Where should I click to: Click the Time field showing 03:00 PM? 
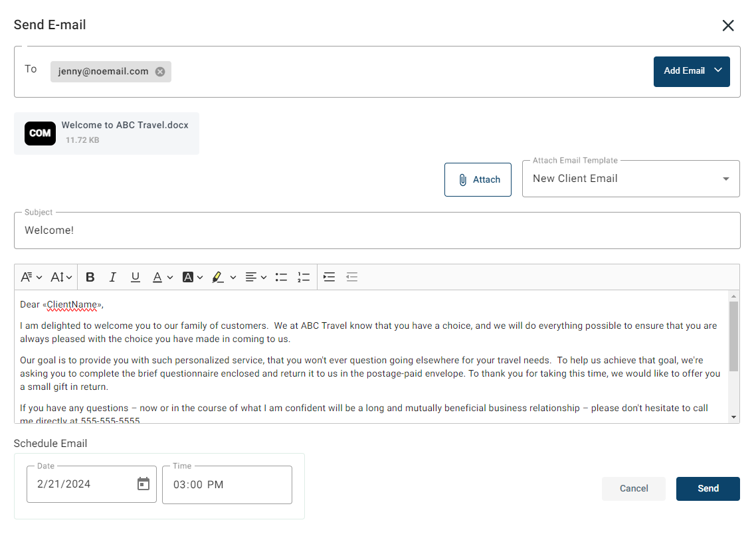coord(227,485)
